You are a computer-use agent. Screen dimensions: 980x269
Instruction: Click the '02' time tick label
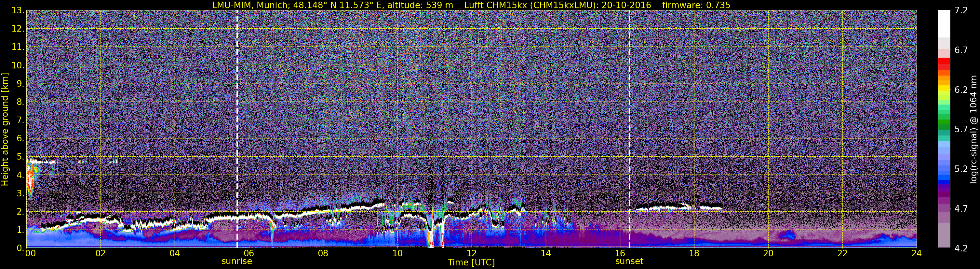(x=101, y=253)
